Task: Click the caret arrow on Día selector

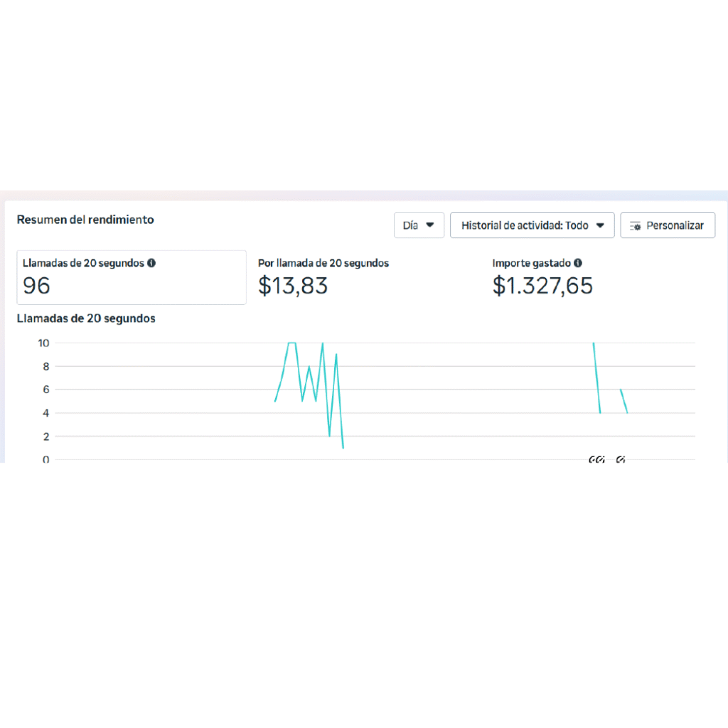Action: (429, 225)
